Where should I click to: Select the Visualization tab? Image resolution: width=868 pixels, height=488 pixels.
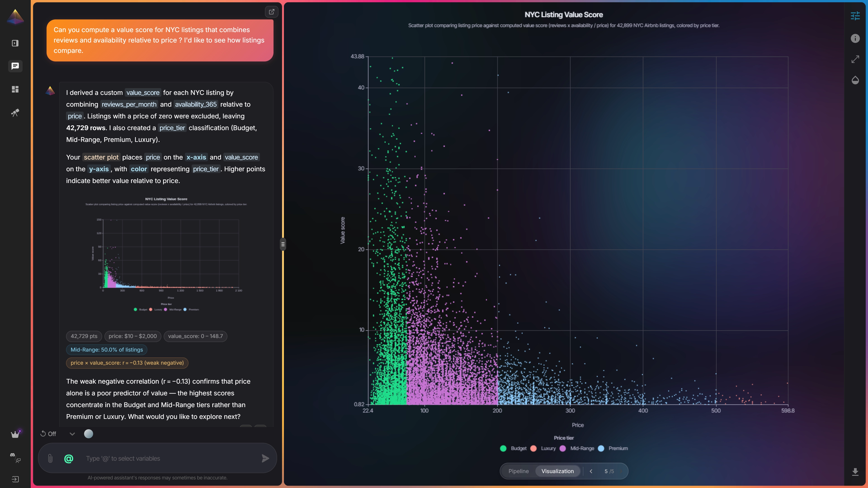tap(557, 471)
